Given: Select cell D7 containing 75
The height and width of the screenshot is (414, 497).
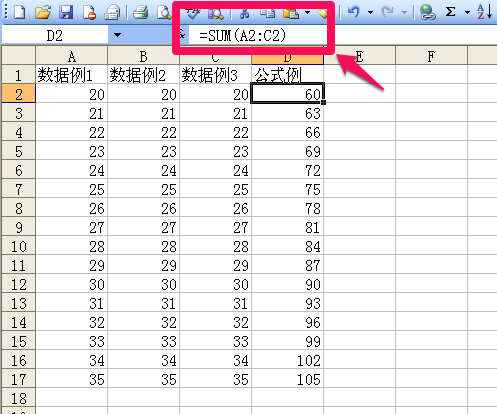Looking at the screenshot, I should click(287, 189).
